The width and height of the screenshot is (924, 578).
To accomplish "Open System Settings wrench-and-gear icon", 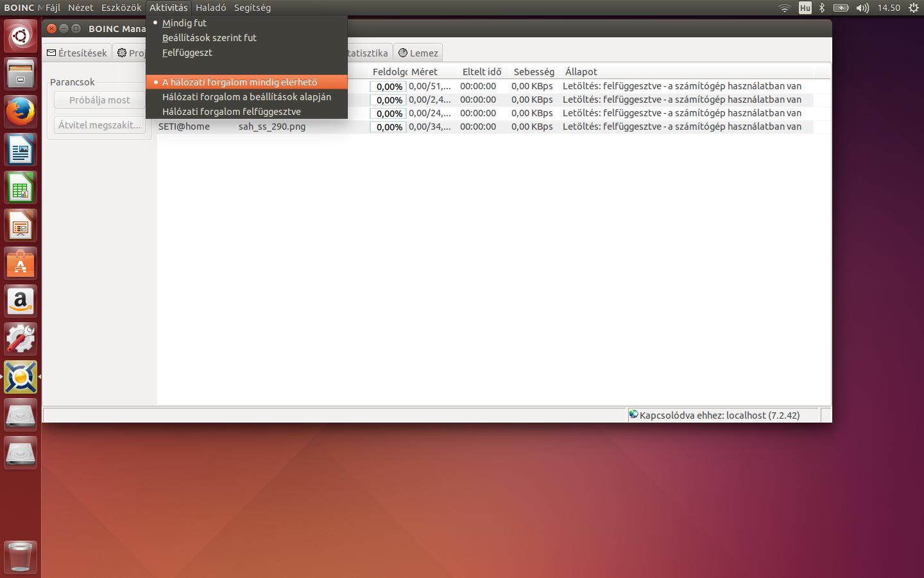I will pos(21,339).
